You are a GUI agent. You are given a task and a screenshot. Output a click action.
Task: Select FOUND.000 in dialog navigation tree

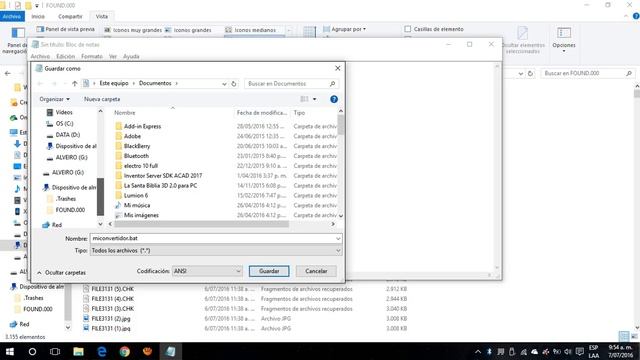tap(70, 210)
